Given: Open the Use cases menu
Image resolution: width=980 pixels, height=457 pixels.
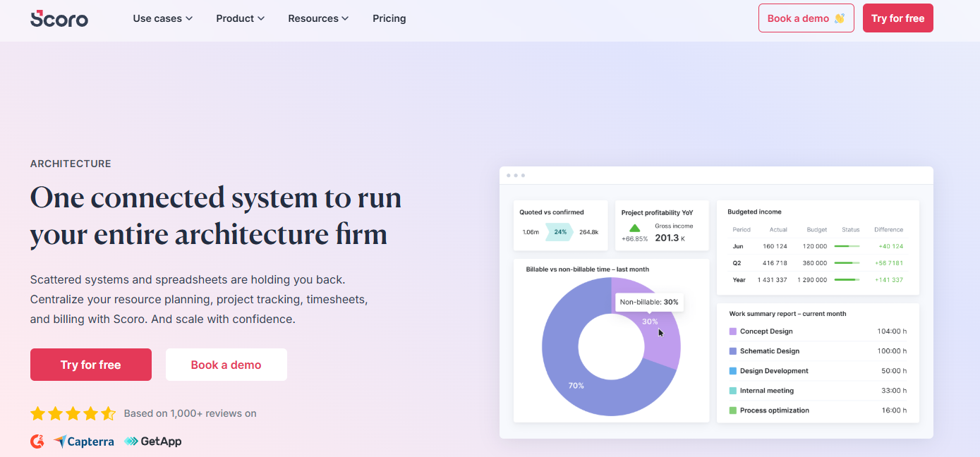Looking at the screenshot, I should (x=163, y=18).
